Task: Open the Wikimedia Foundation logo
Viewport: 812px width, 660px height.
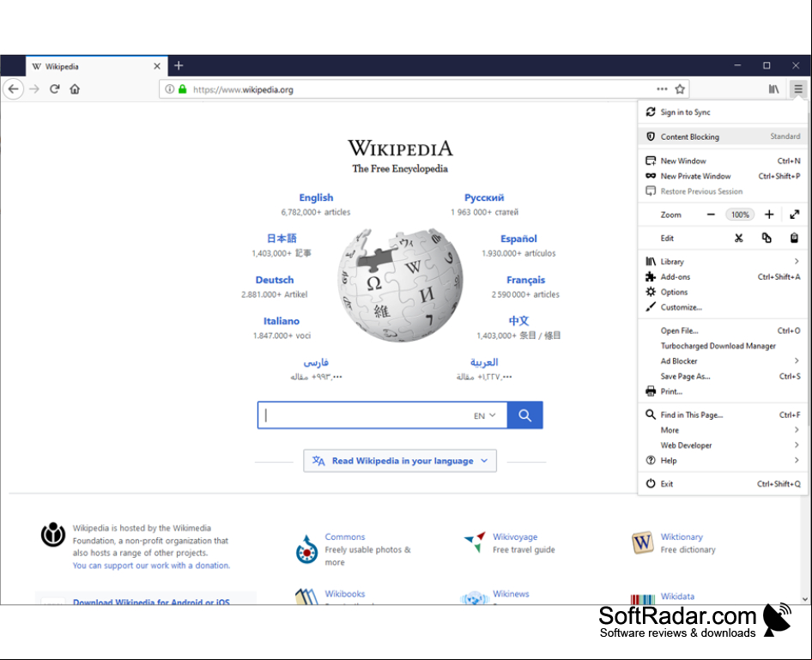Action: tap(53, 534)
